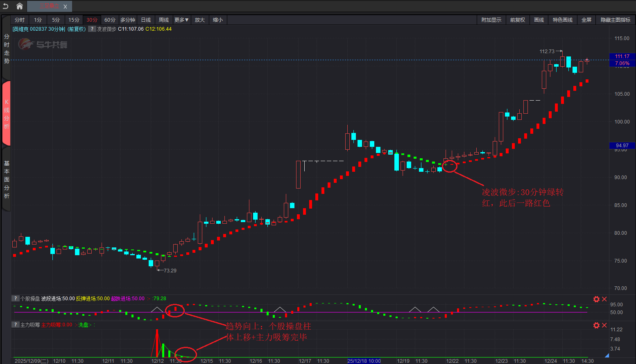Open the 附加显示 options
636x364 pixels.
[491, 20]
